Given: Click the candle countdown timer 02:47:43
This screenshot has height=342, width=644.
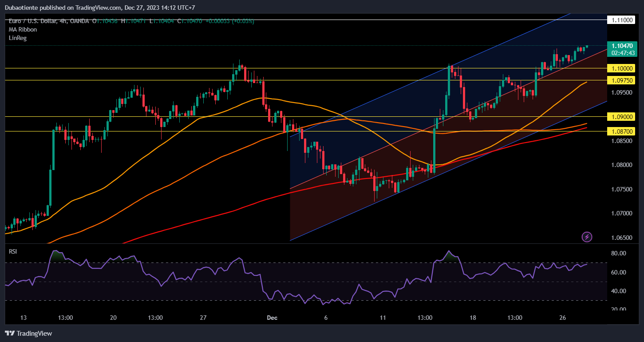Looking at the screenshot, I should (x=624, y=52).
